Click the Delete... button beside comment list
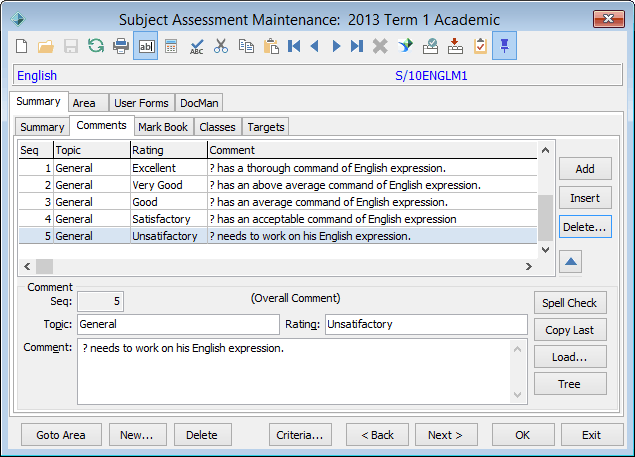Image resolution: width=635 pixels, height=457 pixels. coord(585,227)
